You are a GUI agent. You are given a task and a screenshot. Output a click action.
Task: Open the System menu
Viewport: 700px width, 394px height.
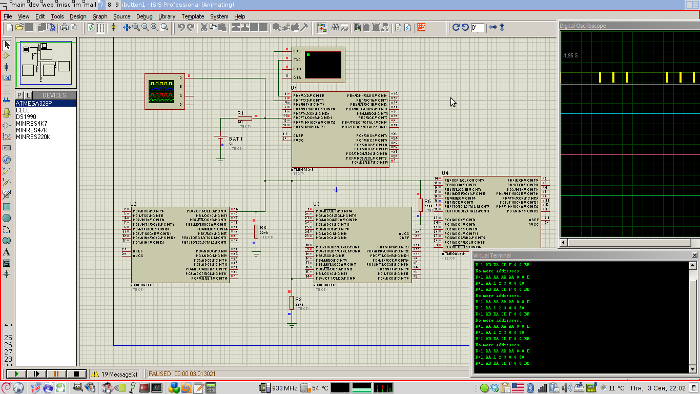click(x=219, y=17)
